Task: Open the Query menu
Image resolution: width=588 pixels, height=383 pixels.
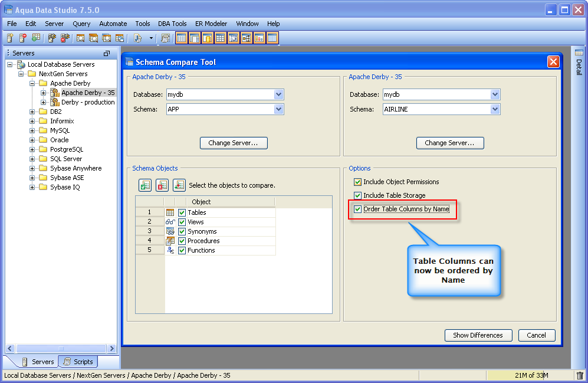Action: [81, 24]
